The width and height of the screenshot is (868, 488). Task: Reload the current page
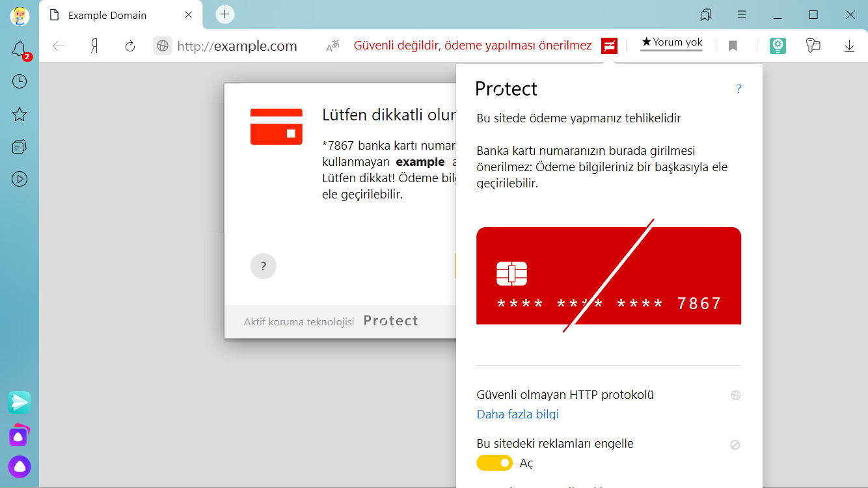[130, 46]
